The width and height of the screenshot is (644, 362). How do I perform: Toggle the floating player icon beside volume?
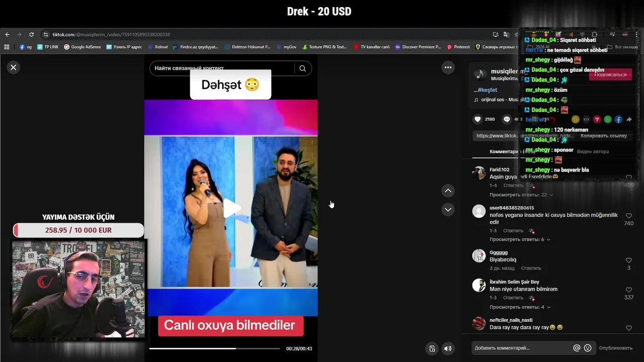[432, 348]
